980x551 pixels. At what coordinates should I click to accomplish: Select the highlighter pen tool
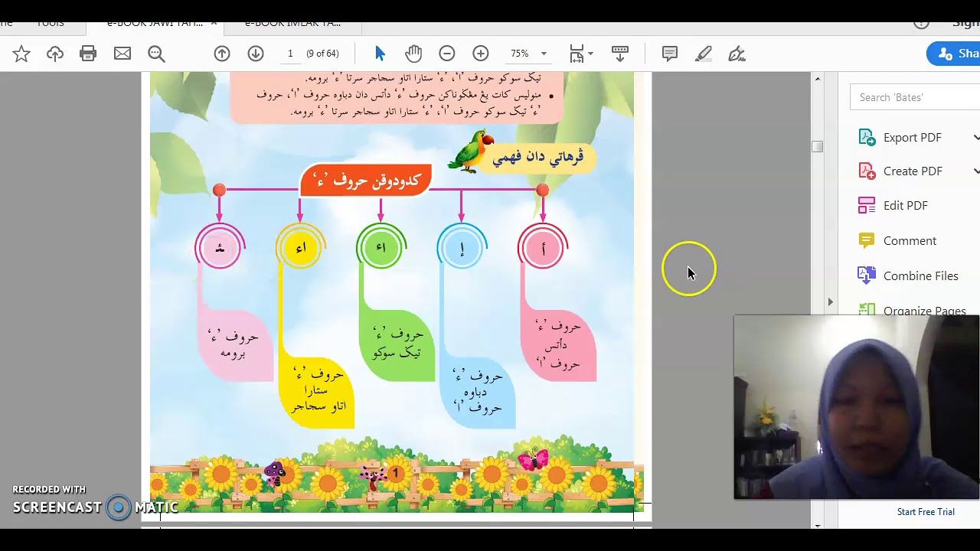(x=703, y=54)
